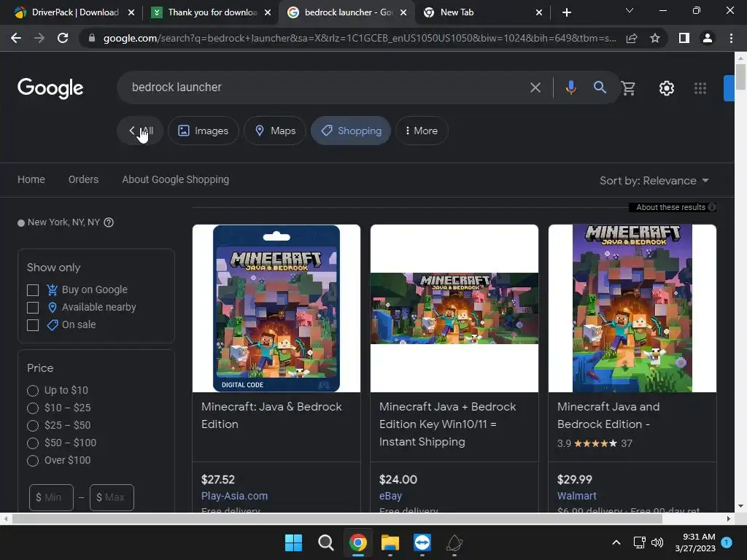Image resolution: width=747 pixels, height=560 pixels.
Task: Open Chrome tab search chevron
Action: 630,10
